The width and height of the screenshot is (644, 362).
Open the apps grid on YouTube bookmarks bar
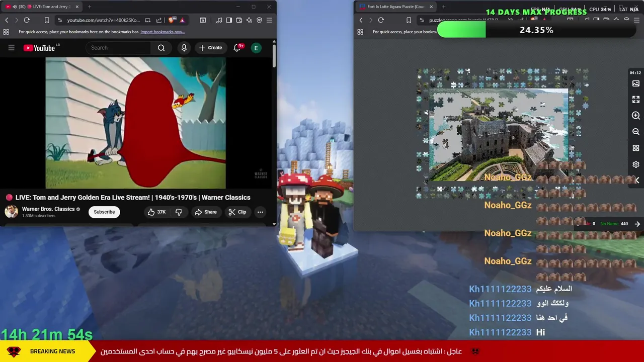6,32
